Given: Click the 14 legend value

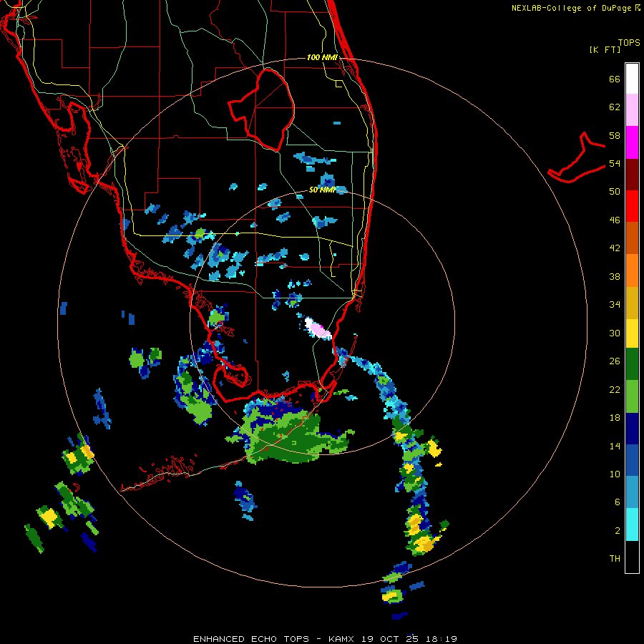Looking at the screenshot, I should pos(615,446).
